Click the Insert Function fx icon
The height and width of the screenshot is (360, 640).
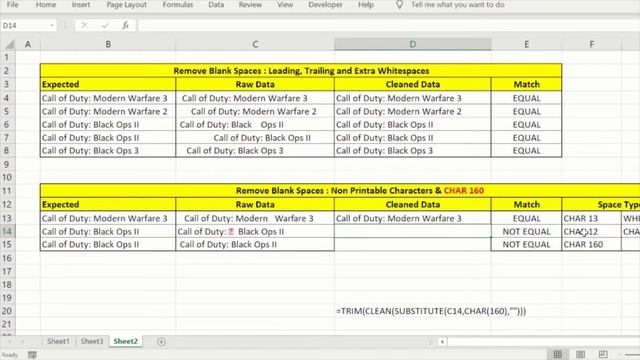pyautogui.click(x=125, y=25)
